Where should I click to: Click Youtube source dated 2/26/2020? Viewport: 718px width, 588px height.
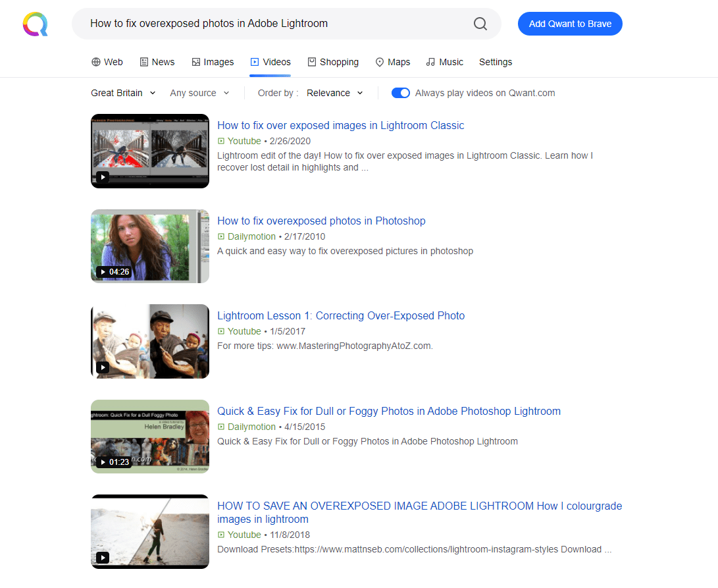(x=244, y=141)
